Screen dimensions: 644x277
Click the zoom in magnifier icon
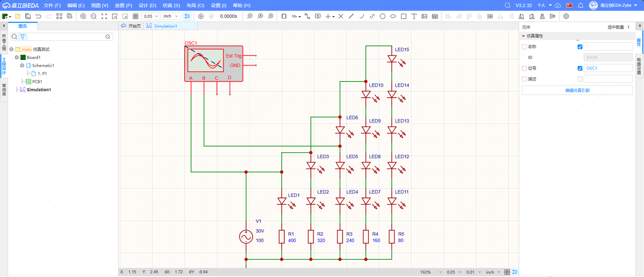pos(83,16)
